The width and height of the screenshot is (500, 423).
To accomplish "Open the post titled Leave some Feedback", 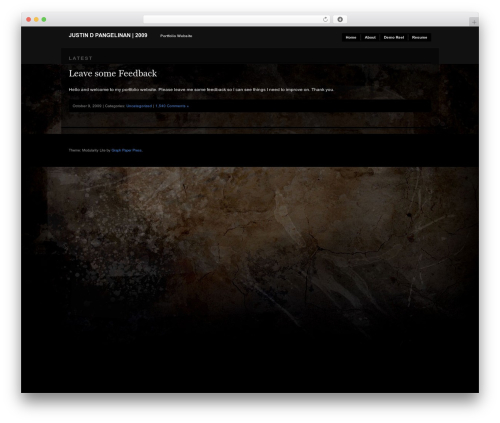I will point(113,73).
